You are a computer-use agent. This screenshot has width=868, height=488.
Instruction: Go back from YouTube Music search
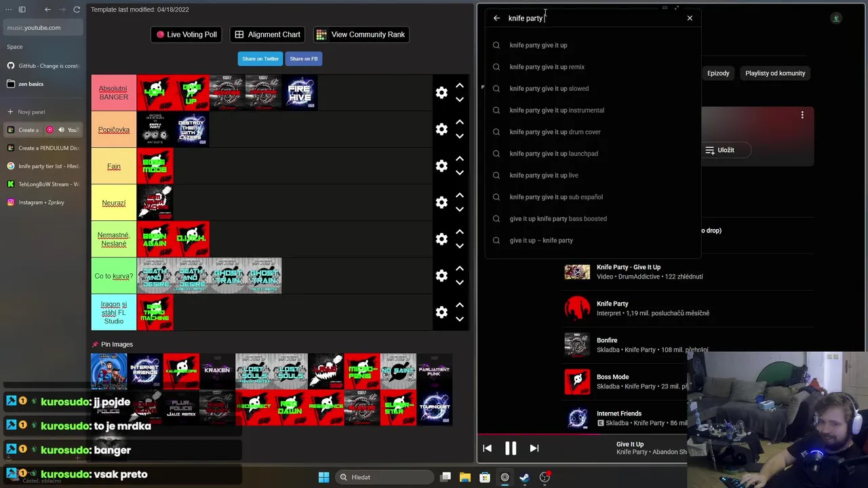496,18
